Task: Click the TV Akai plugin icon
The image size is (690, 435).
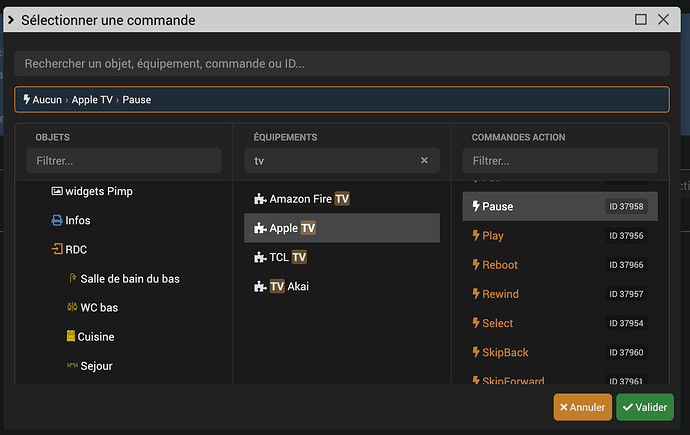Action: (260, 287)
